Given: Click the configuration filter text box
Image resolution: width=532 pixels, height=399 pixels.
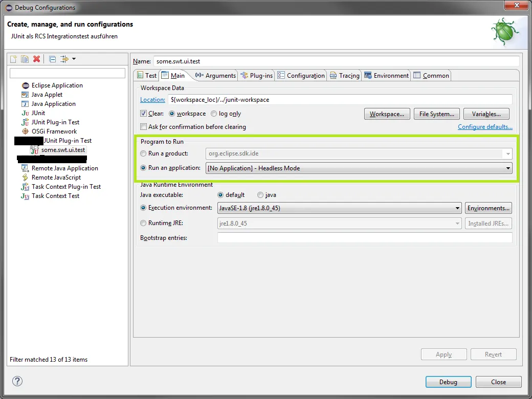Looking at the screenshot, I should pos(68,73).
